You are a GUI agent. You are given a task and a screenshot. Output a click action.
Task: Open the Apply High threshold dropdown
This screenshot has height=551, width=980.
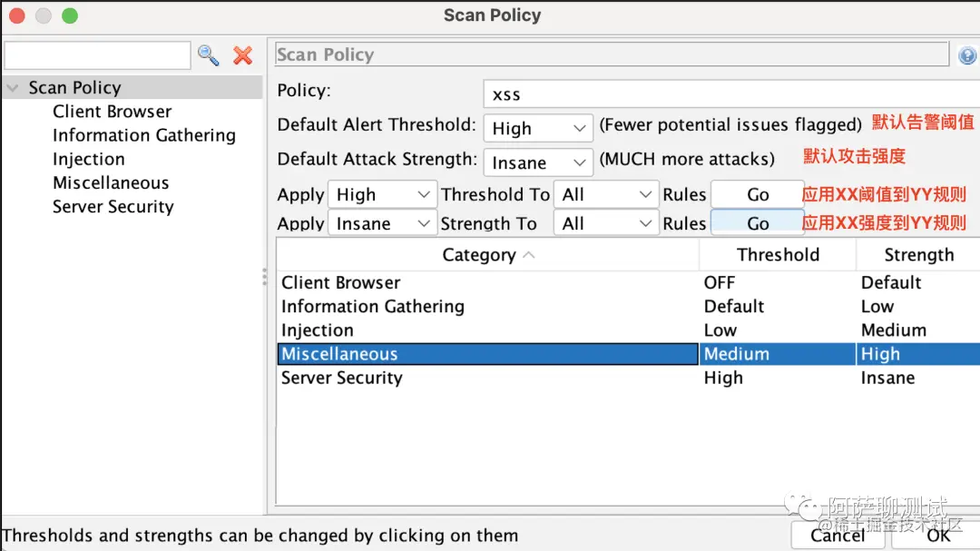[382, 194]
